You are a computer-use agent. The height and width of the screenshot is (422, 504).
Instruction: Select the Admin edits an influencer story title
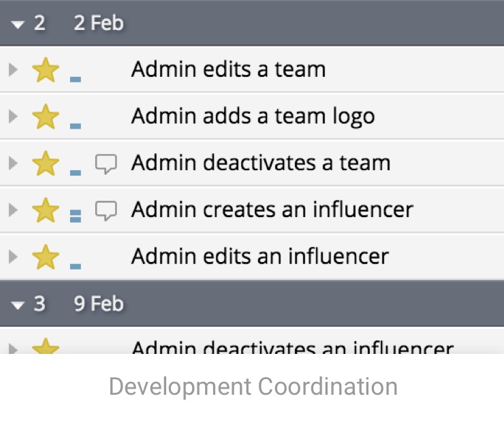click(x=259, y=257)
